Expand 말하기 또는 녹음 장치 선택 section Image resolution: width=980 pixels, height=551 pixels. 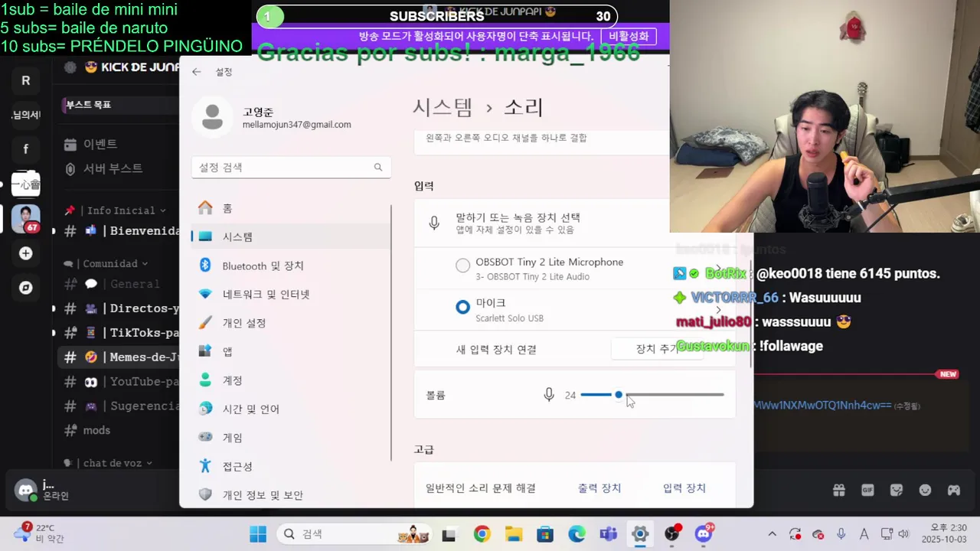(574, 223)
